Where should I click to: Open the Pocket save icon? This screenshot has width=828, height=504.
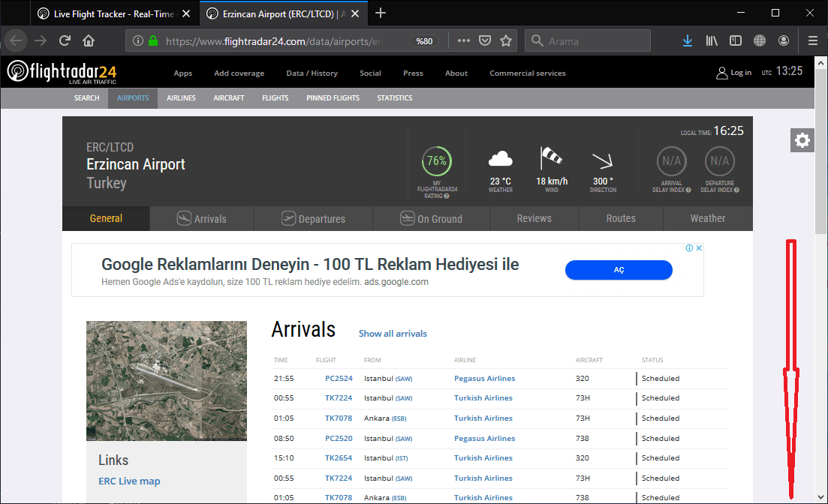[x=485, y=40]
